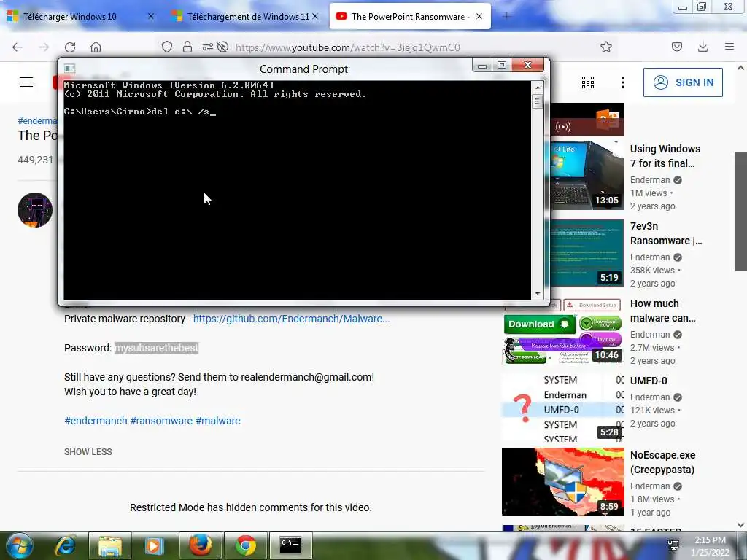Click inside Command Prompt console area
The height and width of the screenshot is (560, 747).
(x=298, y=190)
